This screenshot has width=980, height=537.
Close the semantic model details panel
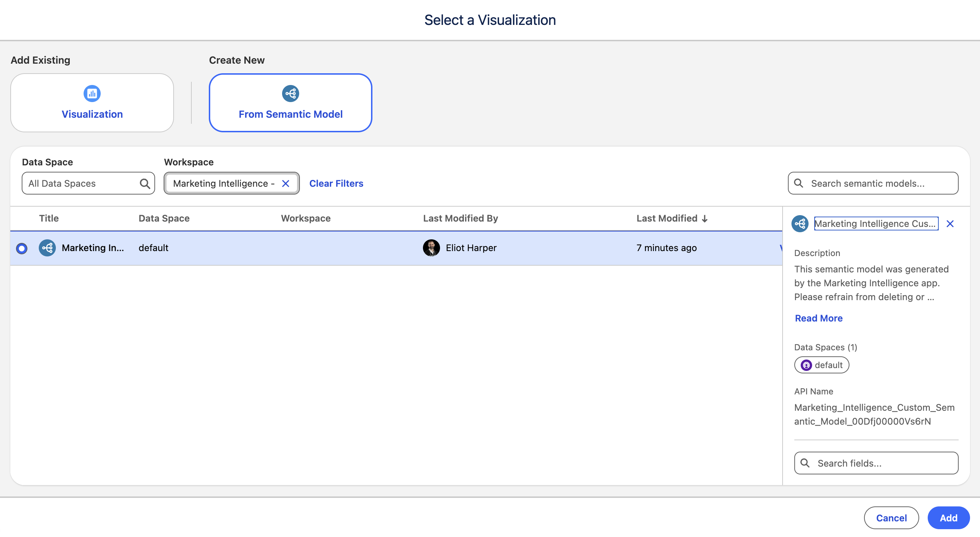coord(950,224)
